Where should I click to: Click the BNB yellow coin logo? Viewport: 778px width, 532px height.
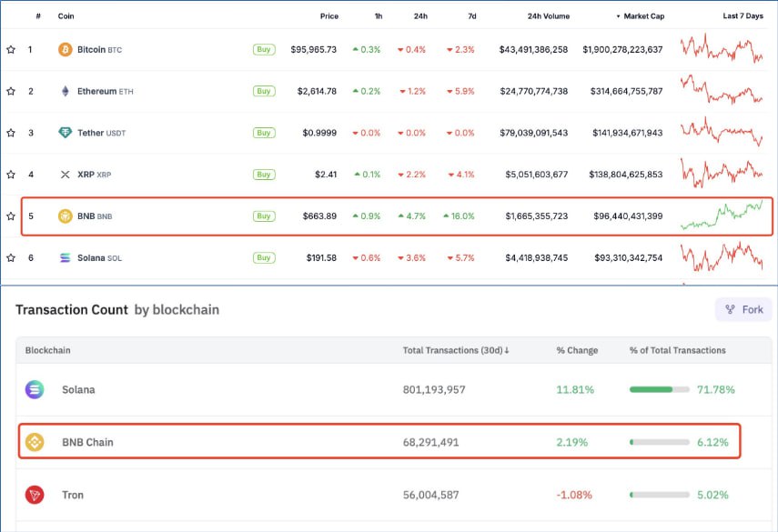65,216
